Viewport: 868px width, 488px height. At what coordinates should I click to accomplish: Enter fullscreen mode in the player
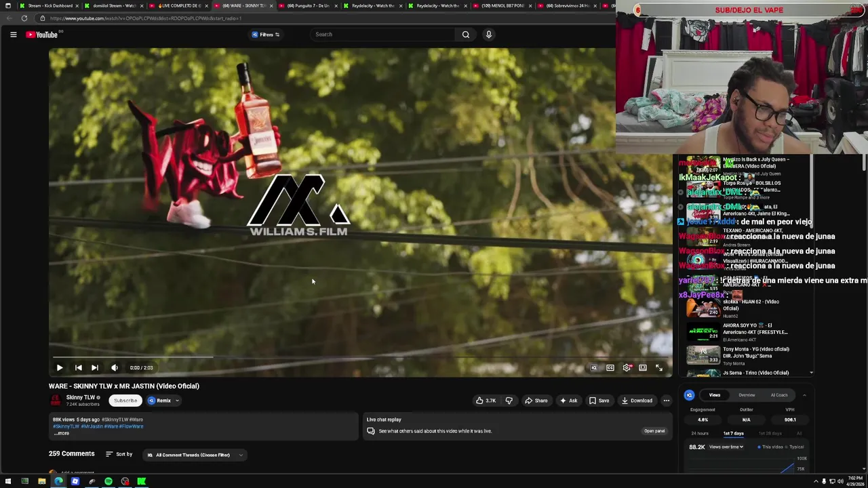659,367
